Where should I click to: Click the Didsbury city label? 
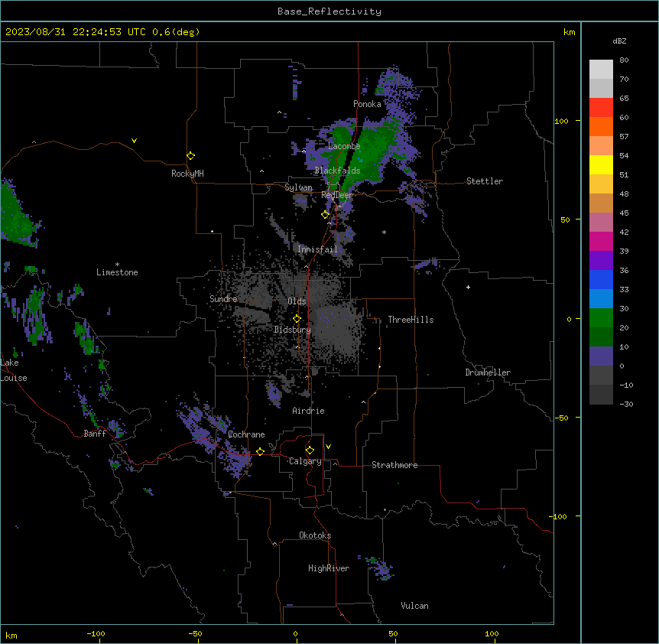point(293,330)
